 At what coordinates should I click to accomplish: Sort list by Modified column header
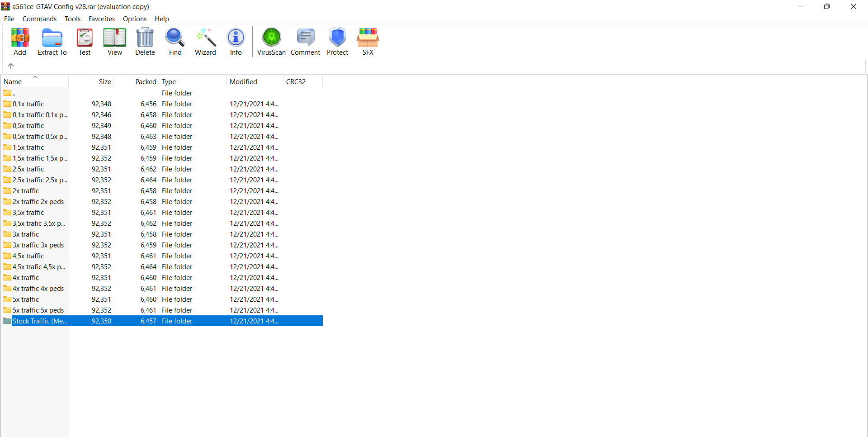point(255,82)
